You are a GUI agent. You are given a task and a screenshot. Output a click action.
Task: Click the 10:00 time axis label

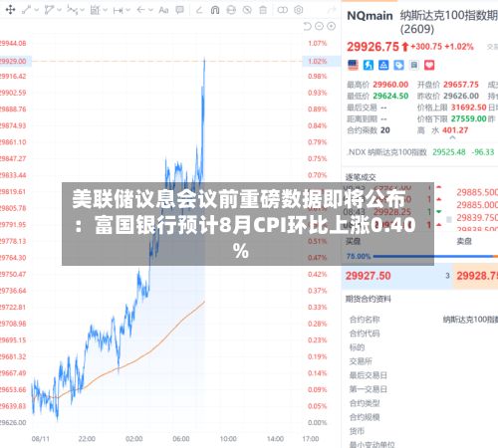228,439
